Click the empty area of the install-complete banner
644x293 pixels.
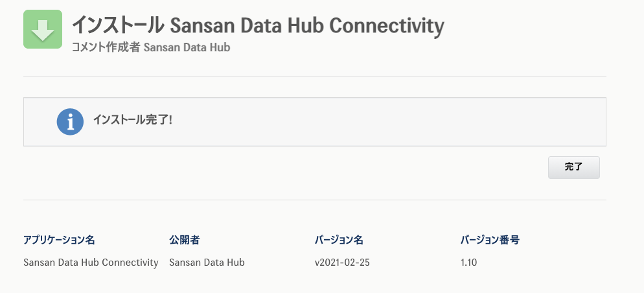[389, 122]
